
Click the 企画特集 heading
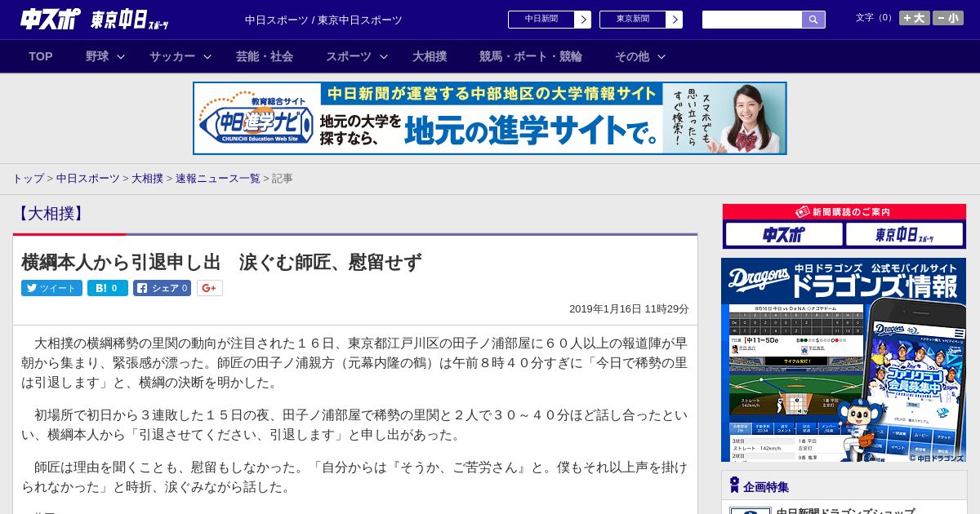pos(766,487)
